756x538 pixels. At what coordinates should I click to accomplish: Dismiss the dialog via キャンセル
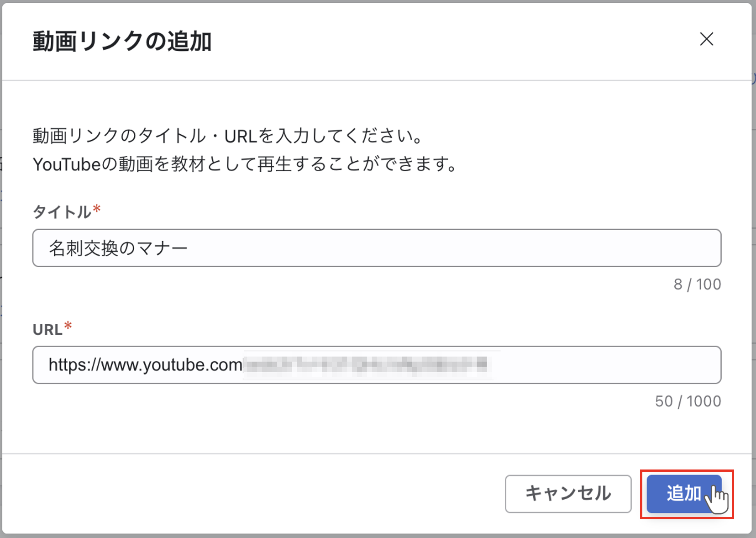[568, 494]
